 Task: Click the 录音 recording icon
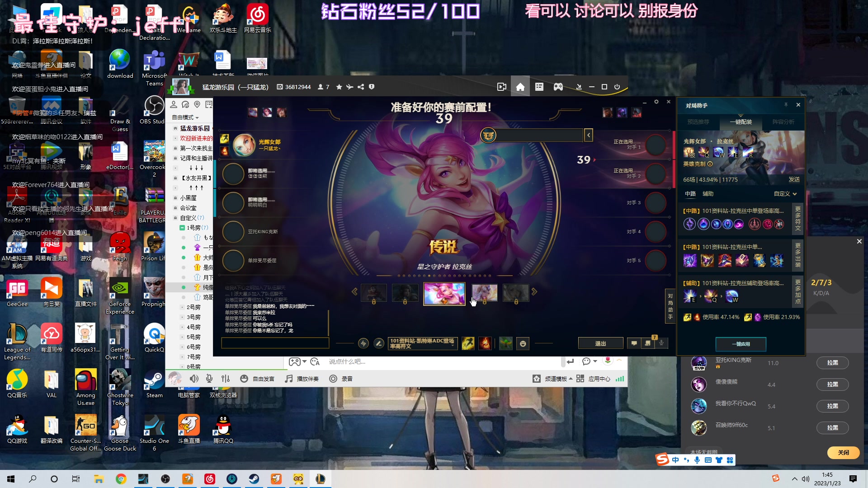coord(333,379)
